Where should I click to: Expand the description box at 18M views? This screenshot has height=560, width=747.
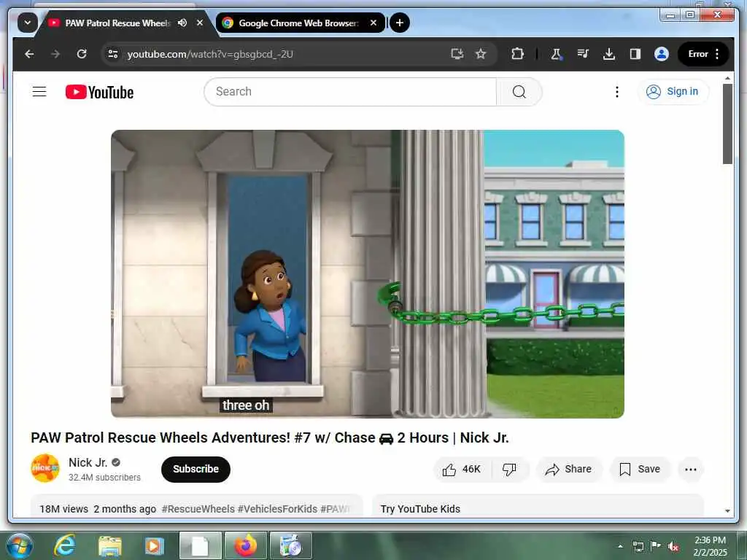[197, 506]
